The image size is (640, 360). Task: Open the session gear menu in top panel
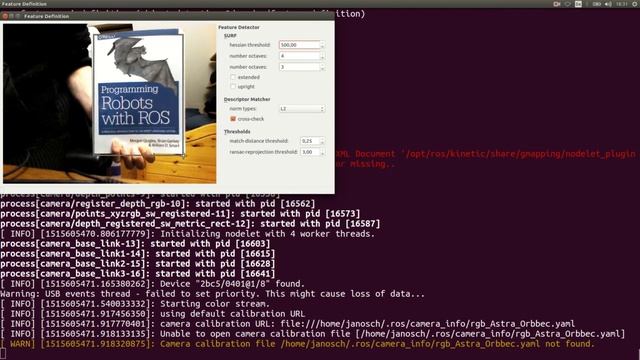tap(635, 4)
